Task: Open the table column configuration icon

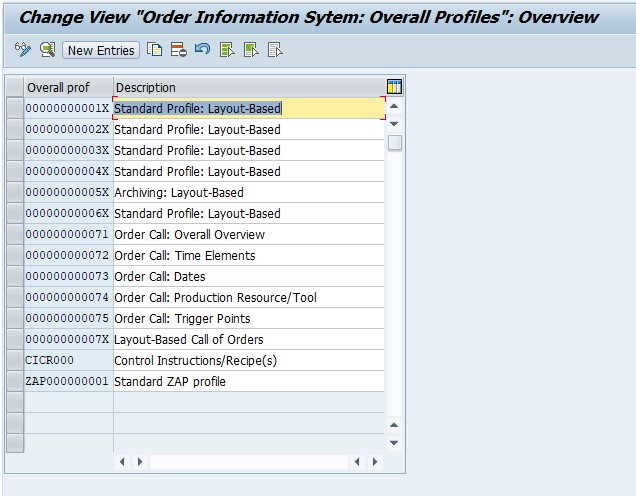Action: 394,87
